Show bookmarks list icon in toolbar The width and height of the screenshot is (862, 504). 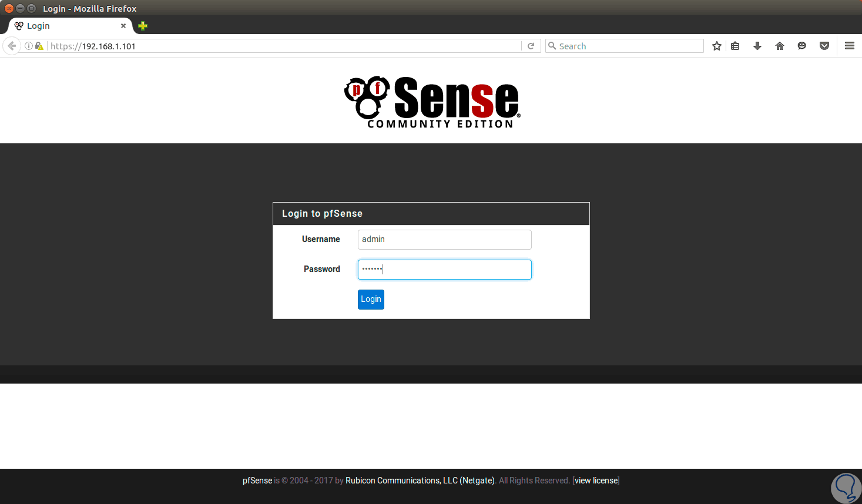click(x=735, y=46)
